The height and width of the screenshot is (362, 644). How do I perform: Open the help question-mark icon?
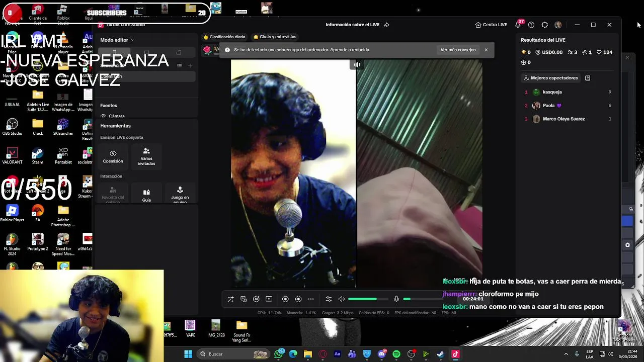pos(531,25)
